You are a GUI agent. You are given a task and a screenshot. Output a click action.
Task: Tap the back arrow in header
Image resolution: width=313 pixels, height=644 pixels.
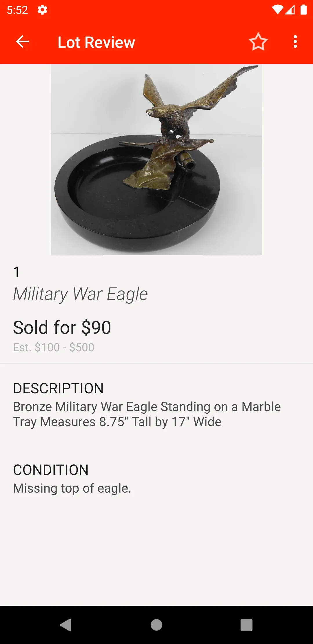tap(22, 42)
